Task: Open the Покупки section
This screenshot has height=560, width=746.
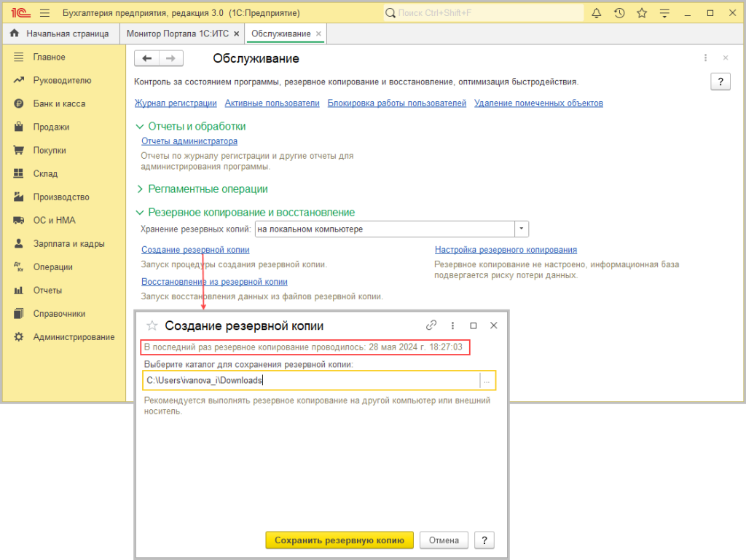Action: (x=50, y=150)
